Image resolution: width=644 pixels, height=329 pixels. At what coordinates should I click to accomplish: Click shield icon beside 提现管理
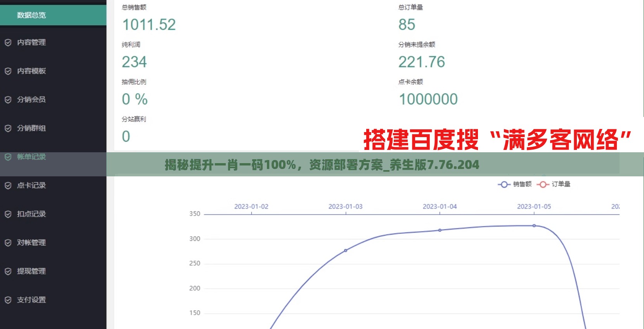click(8, 272)
